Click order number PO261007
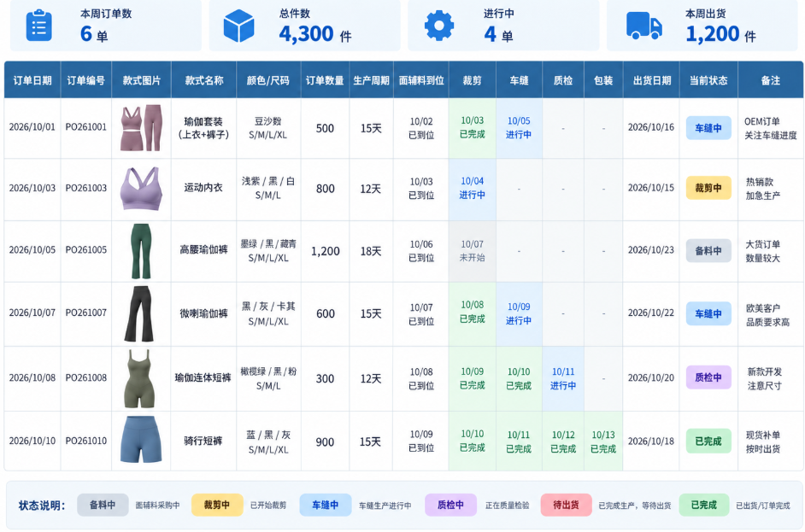 point(85,313)
